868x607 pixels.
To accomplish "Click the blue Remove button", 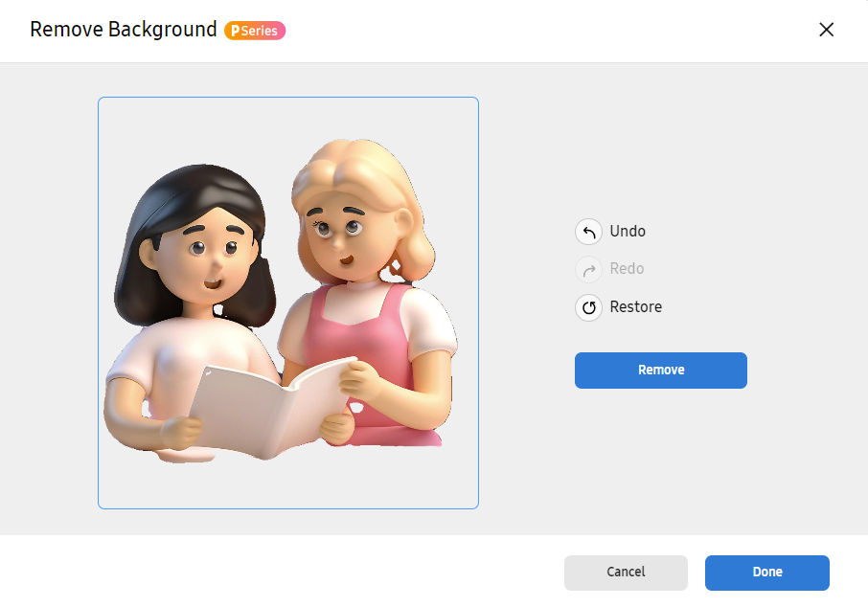I will pyautogui.click(x=660, y=371).
